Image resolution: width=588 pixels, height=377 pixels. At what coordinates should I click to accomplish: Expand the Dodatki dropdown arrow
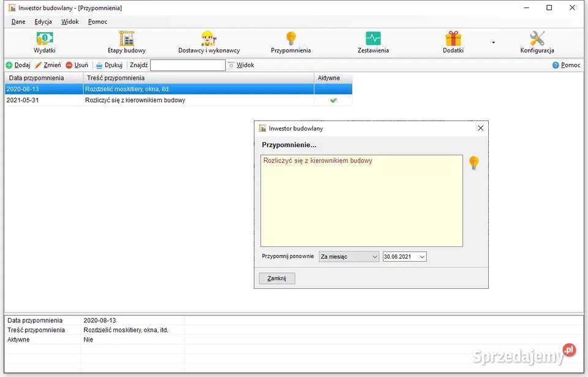point(493,43)
